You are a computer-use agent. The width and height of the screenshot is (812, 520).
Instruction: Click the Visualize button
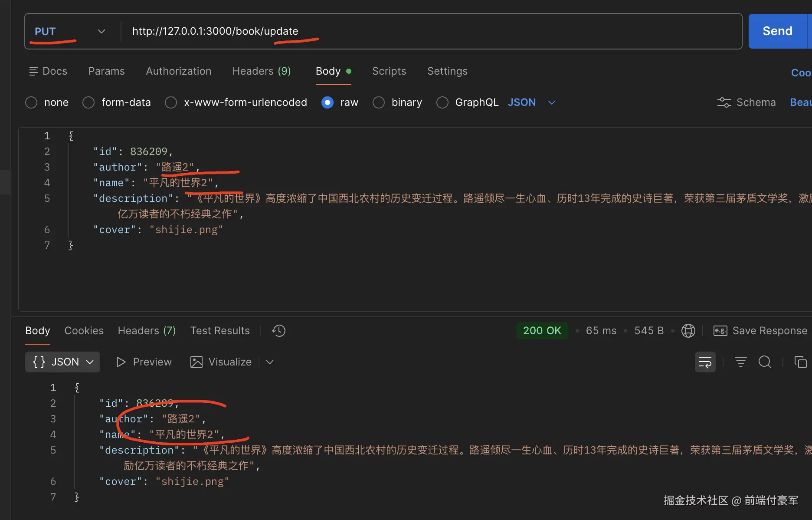221,362
